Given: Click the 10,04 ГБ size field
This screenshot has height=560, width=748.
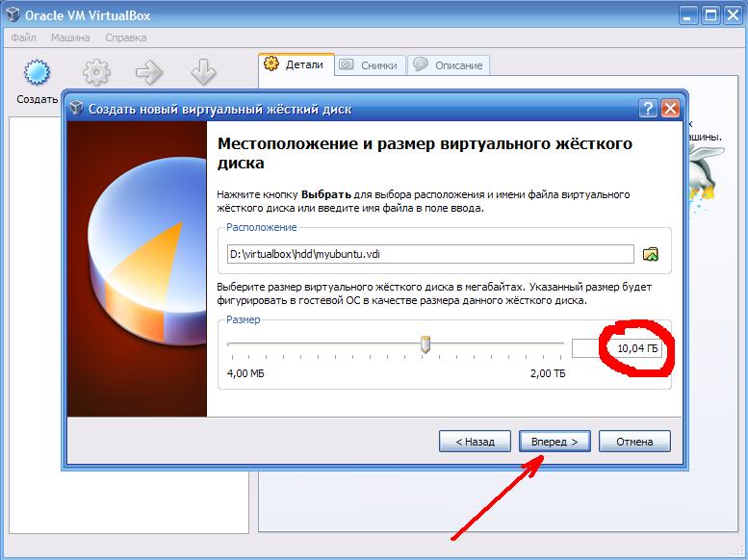Looking at the screenshot, I should click(617, 348).
